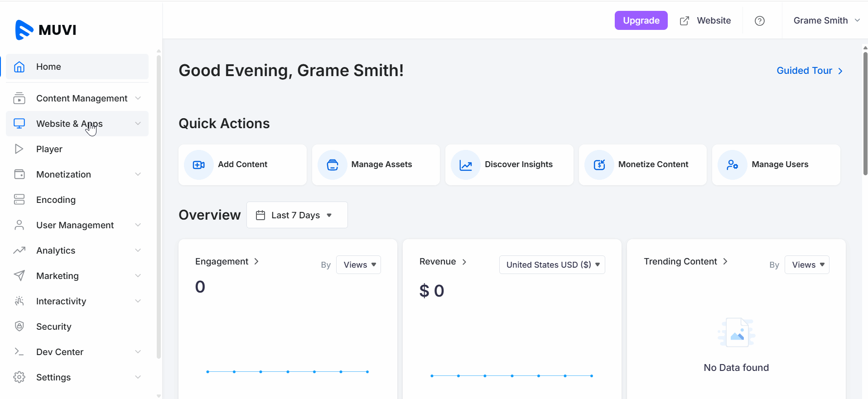Click the MUVI logo
Viewport: 868px width, 399px height.
pos(46,30)
